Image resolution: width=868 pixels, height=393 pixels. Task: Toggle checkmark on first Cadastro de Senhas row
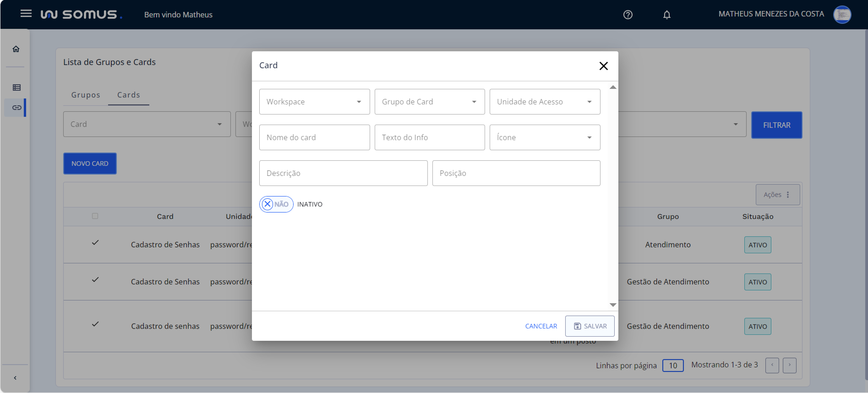coord(95,242)
